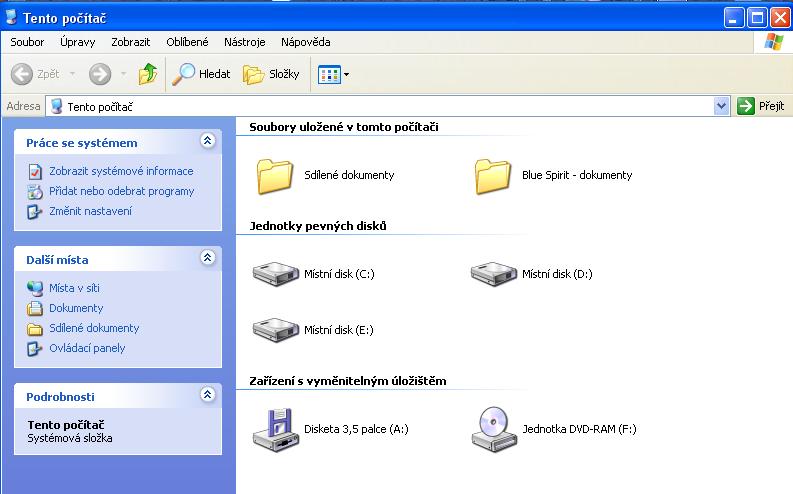Open the Nástroje menu
793x494 pixels.
click(x=245, y=42)
